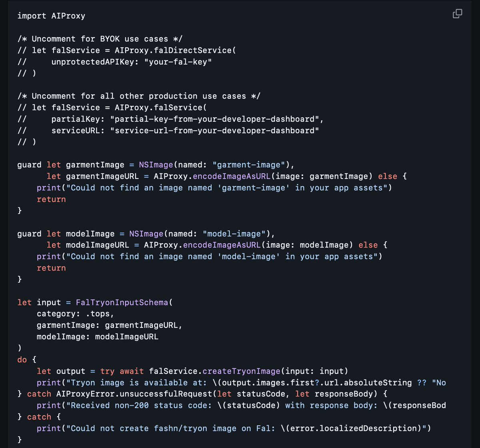
Task: Click 'FalTryonInputSchema(' initializer
Action: 124,303
